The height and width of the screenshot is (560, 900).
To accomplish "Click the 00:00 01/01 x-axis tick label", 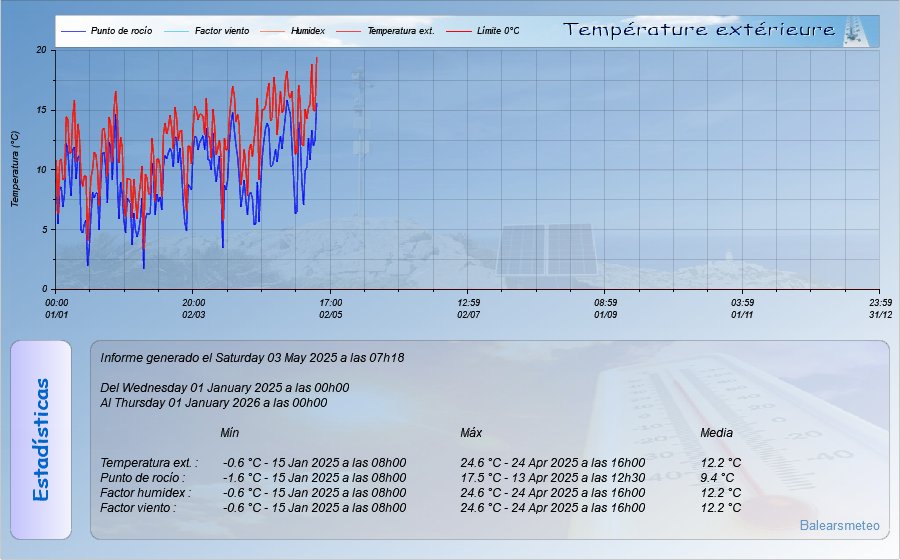I will click(56, 309).
